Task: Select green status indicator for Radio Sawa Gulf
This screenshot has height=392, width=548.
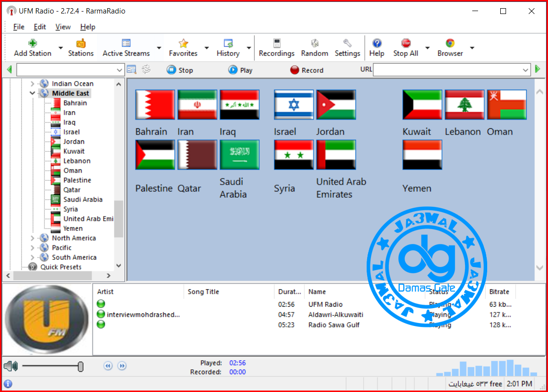Action: [101, 324]
